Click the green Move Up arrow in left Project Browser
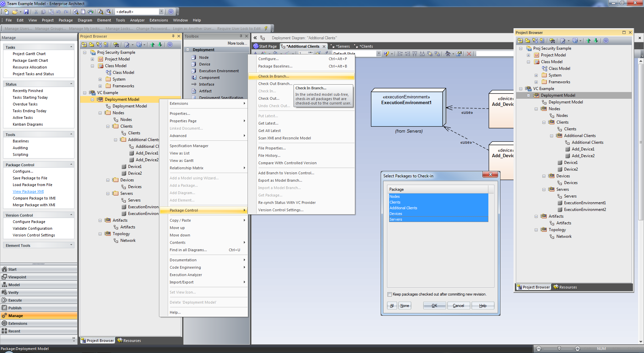This screenshot has width=644, height=353. (x=153, y=45)
